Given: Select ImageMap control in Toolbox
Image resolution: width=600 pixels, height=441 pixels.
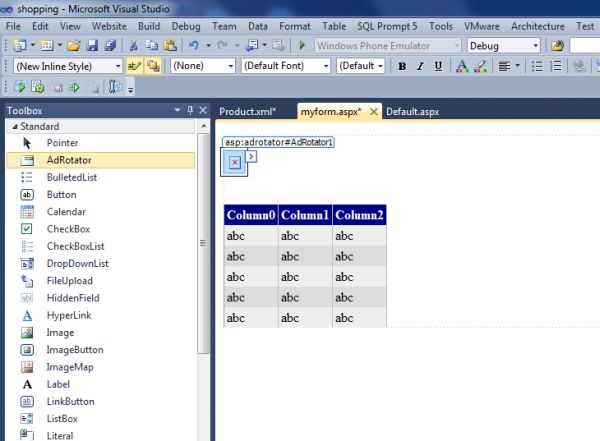Looking at the screenshot, I should (x=100, y=367).
